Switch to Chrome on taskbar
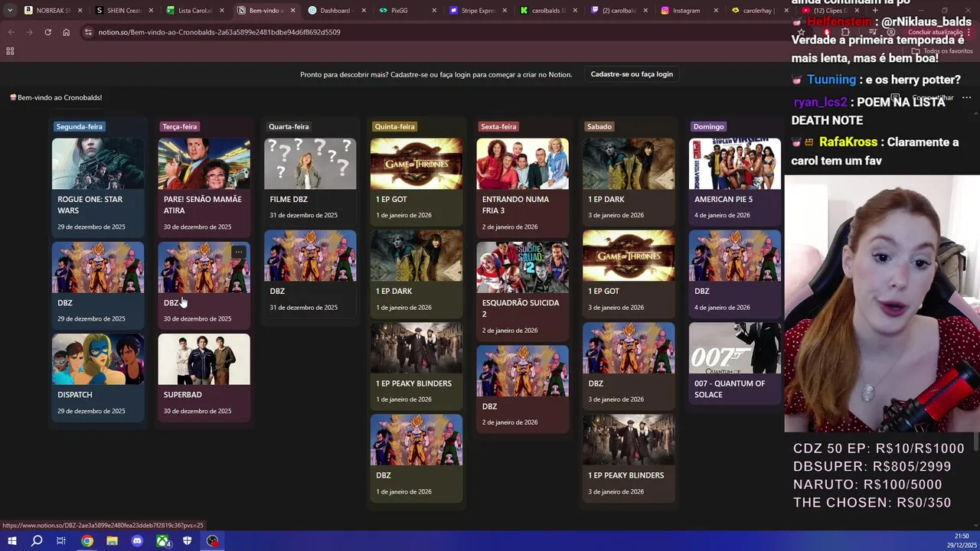The width and height of the screenshot is (980, 551). 87,541
